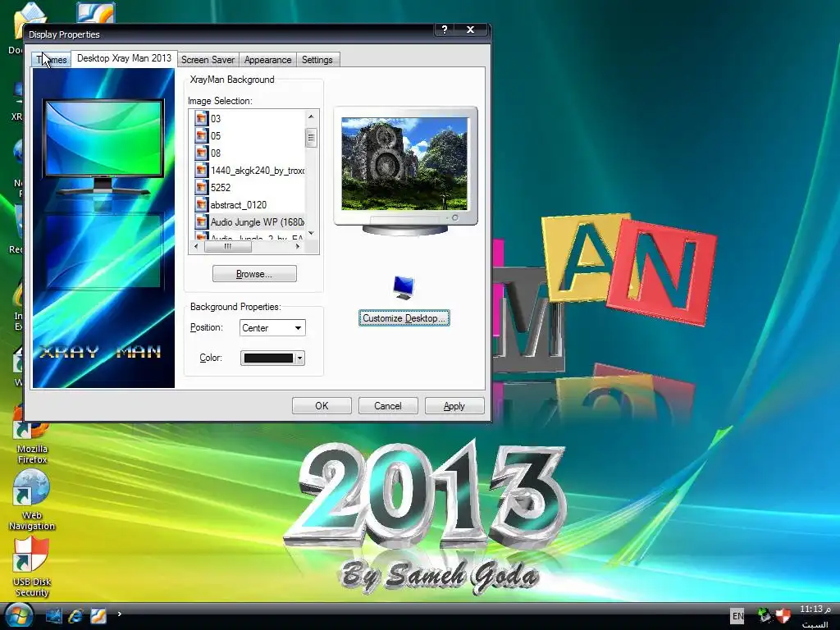Open the USB Disk Security desktop shortcut
Screen dimensions: 840x630
(32, 568)
